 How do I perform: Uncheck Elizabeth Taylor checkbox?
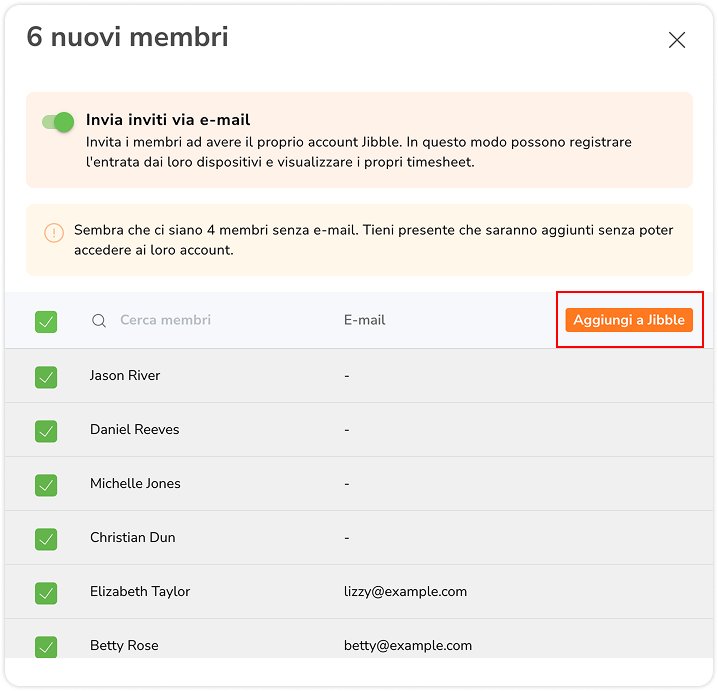tap(46, 593)
